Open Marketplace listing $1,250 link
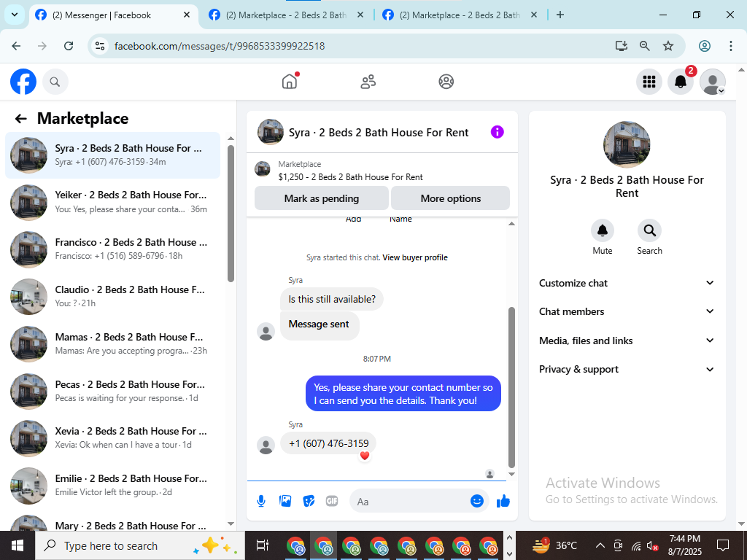The image size is (747, 560). [x=351, y=177]
